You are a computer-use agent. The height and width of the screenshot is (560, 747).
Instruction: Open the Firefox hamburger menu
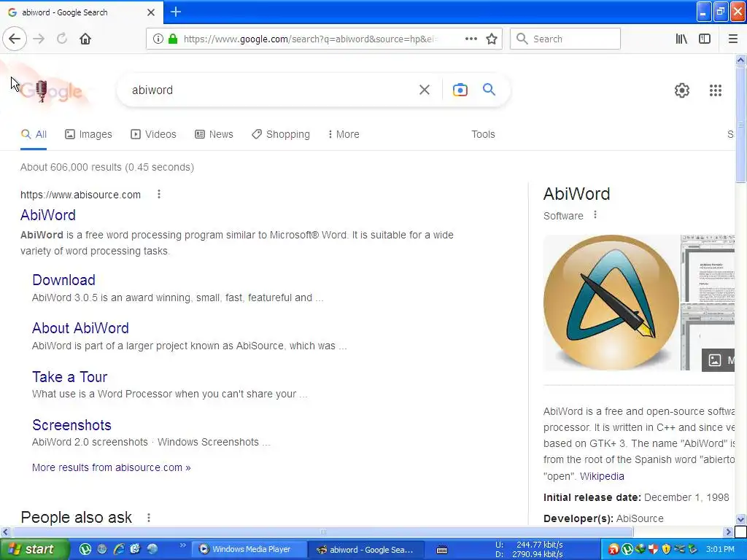pos(732,39)
